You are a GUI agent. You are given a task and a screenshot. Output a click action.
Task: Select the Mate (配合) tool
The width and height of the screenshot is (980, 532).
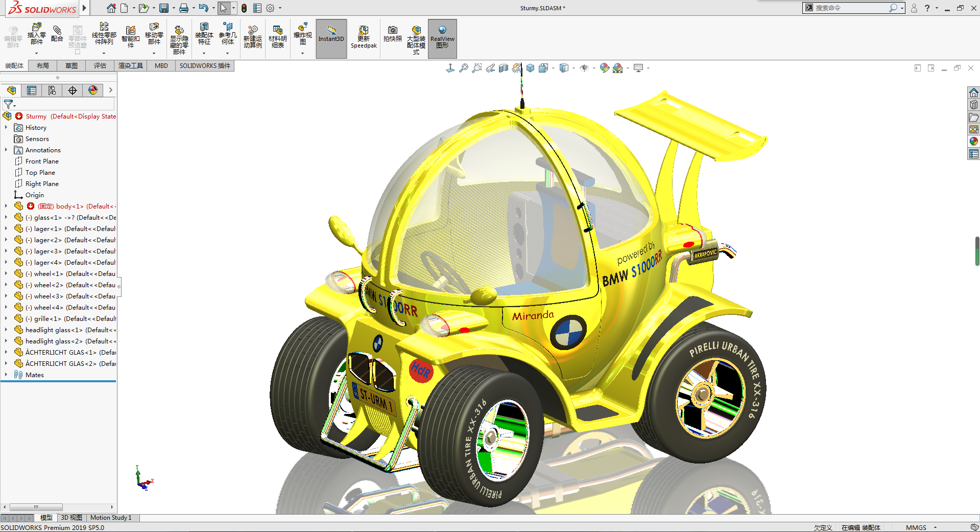pyautogui.click(x=57, y=34)
